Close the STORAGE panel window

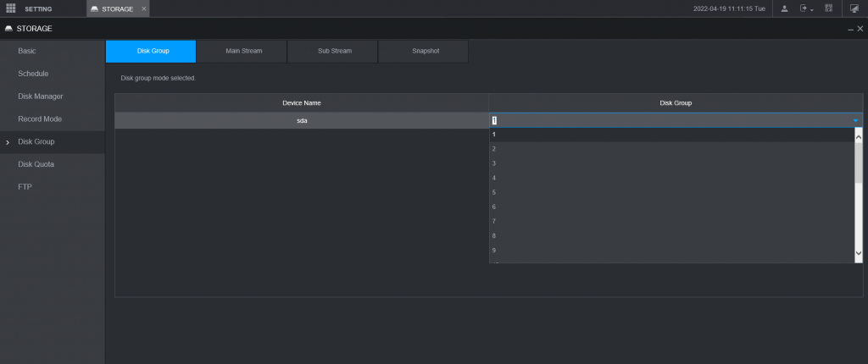860,29
